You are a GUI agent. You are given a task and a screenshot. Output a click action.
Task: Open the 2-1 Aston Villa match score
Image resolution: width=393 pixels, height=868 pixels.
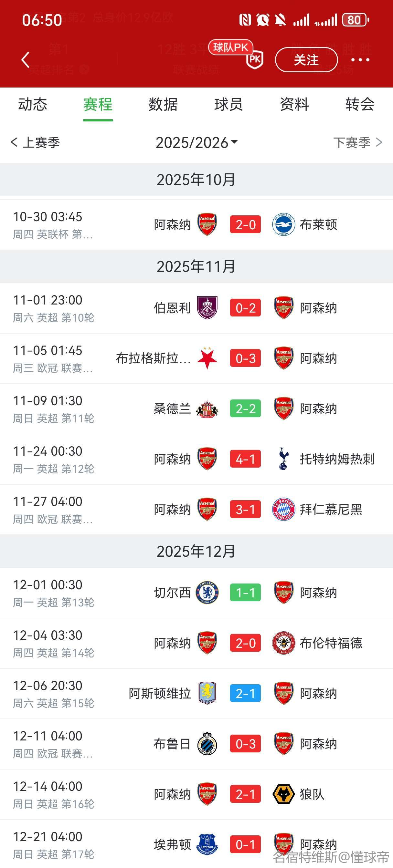(x=245, y=693)
